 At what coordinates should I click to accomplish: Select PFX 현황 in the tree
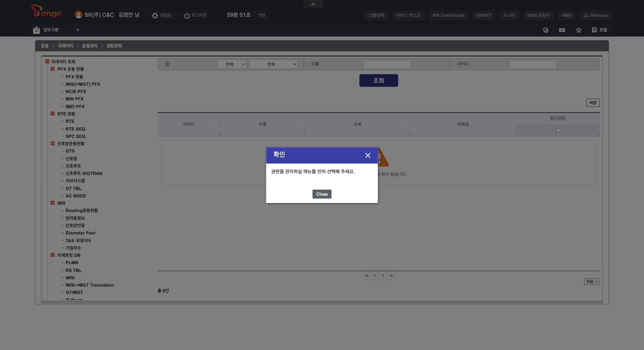coord(74,77)
